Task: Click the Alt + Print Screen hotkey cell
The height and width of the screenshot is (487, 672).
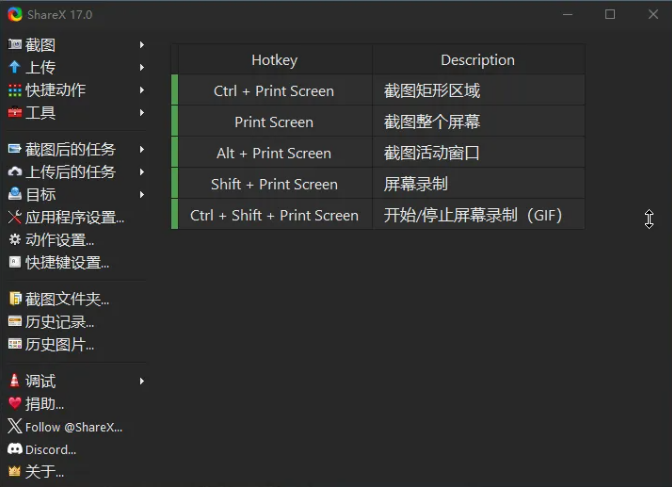Action: tap(275, 153)
